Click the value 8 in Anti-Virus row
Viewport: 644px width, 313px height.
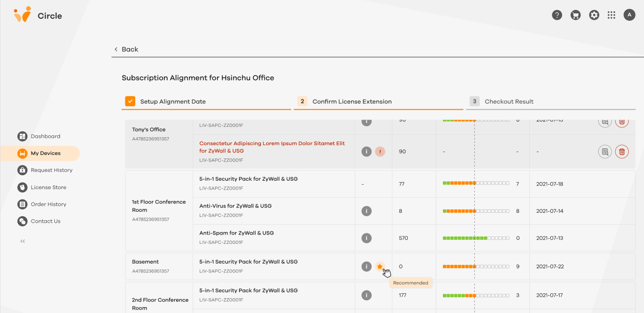point(400,211)
